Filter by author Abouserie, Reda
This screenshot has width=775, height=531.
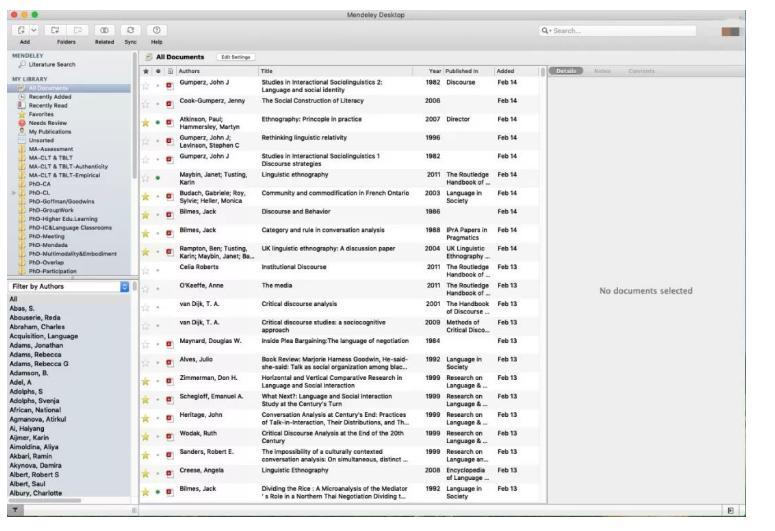[35, 318]
